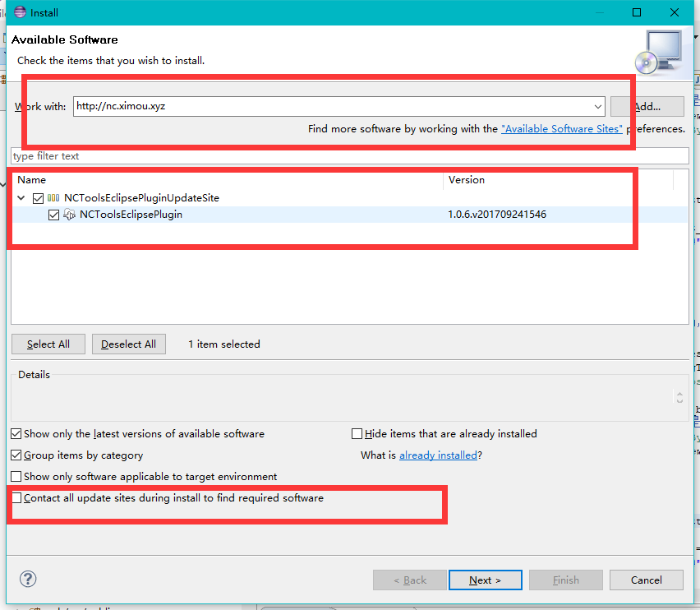This screenshot has width=700, height=610.
Task: Disable Show only the latest versions checkbox
Action: 16,433
